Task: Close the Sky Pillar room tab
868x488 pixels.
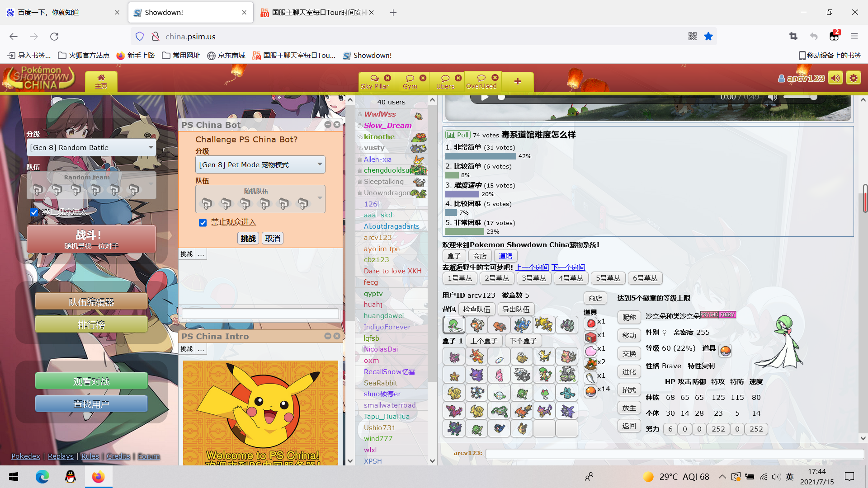Action: [x=387, y=78]
